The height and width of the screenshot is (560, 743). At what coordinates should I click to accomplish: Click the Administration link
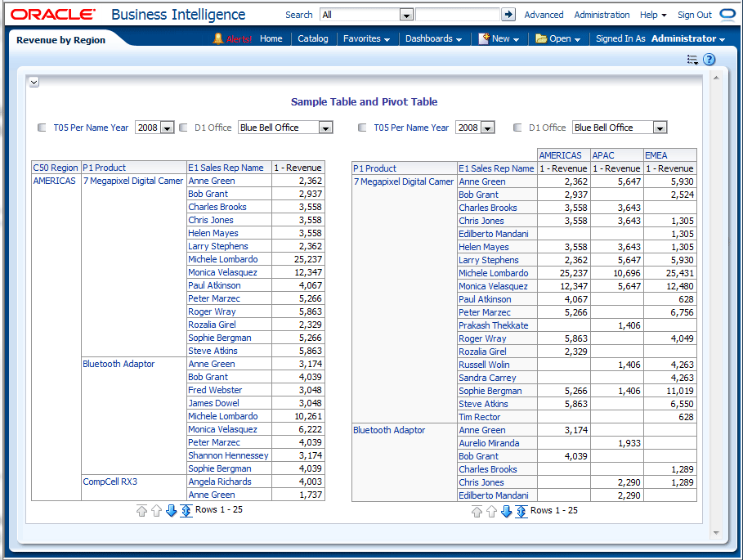602,15
